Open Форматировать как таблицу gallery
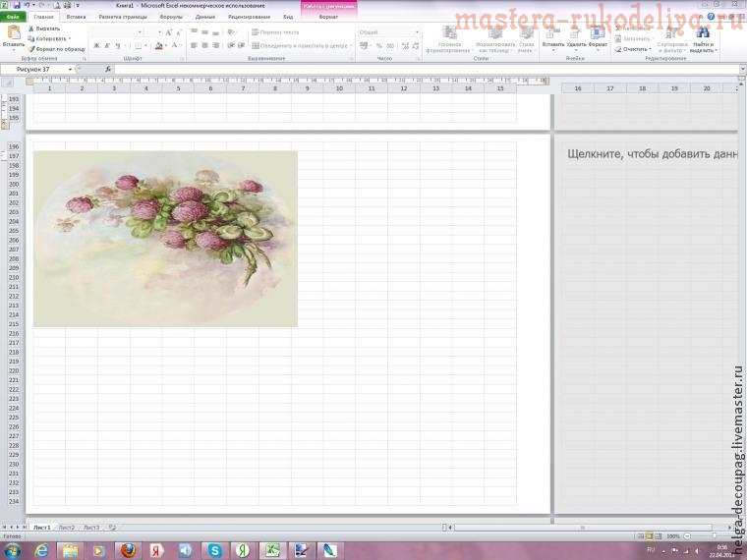This screenshot has height=560, width=747. click(x=495, y=39)
